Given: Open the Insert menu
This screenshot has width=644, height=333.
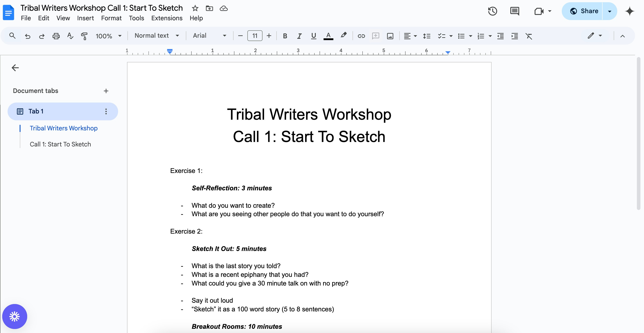Looking at the screenshot, I should click(85, 18).
